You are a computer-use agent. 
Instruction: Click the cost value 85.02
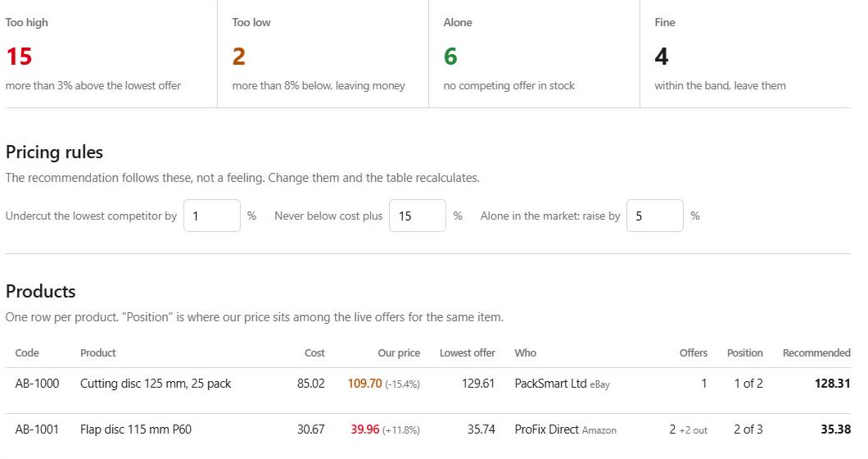point(310,383)
